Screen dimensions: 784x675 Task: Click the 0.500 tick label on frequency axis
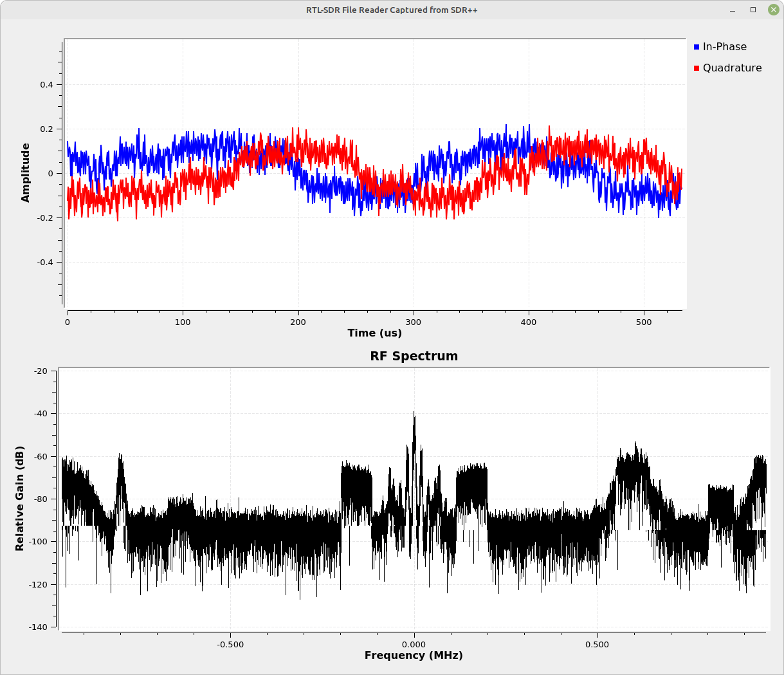coord(597,644)
